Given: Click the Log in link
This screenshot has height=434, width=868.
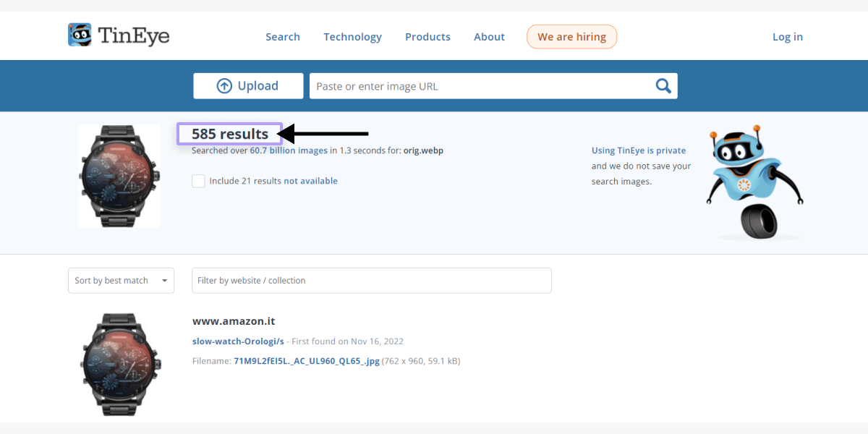Looking at the screenshot, I should (x=788, y=37).
